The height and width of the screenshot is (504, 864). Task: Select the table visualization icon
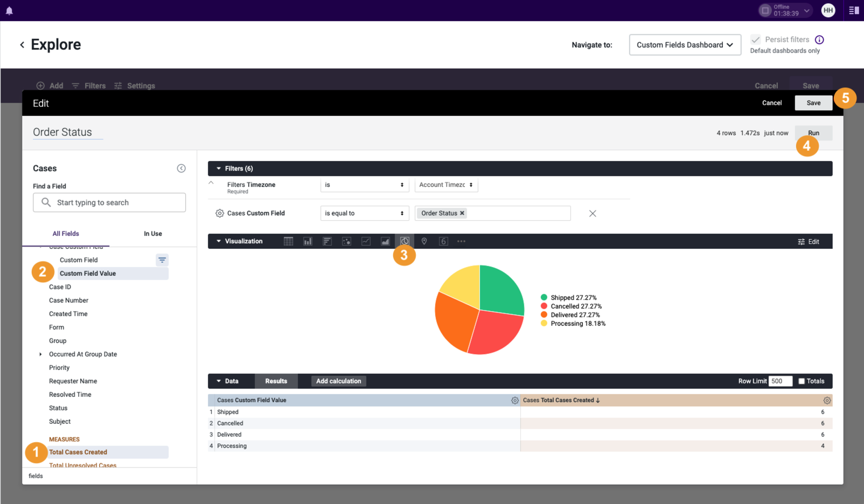(x=288, y=241)
